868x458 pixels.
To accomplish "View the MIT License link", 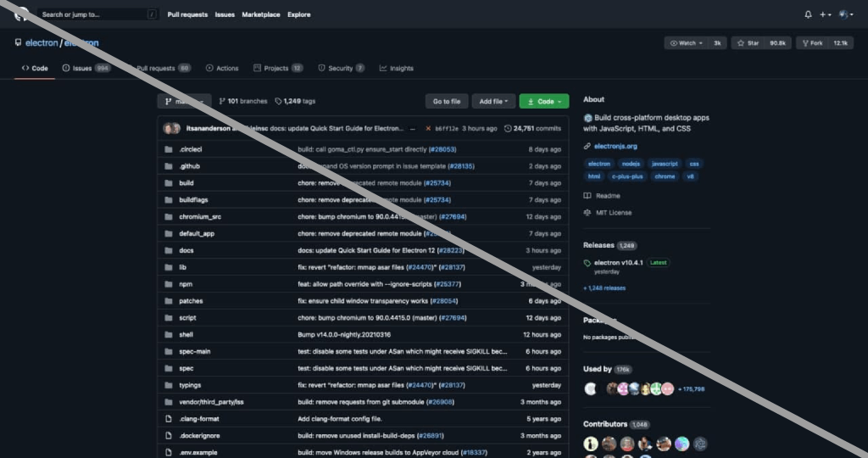I will pyautogui.click(x=607, y=213).
